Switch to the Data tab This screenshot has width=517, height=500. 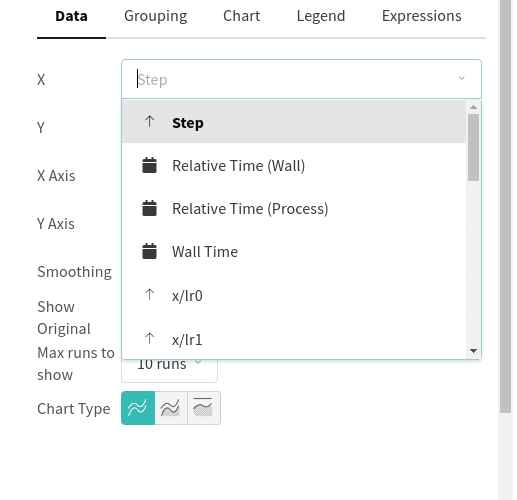tap(71, 16)
